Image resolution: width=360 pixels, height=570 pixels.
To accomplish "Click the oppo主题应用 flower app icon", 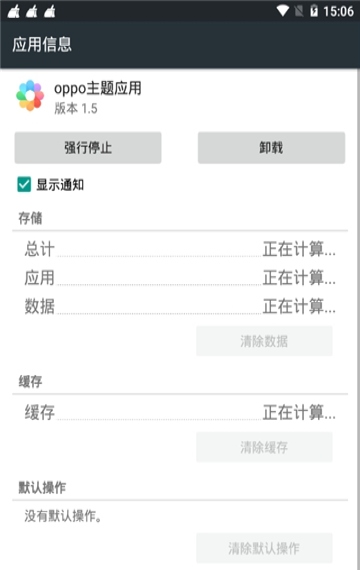I will (x=30, y=96).
